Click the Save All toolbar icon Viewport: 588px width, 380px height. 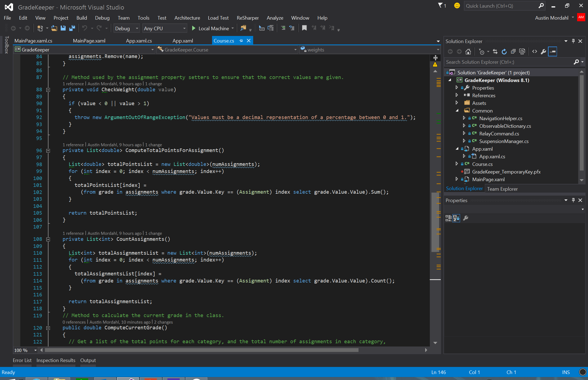point(72,28)
